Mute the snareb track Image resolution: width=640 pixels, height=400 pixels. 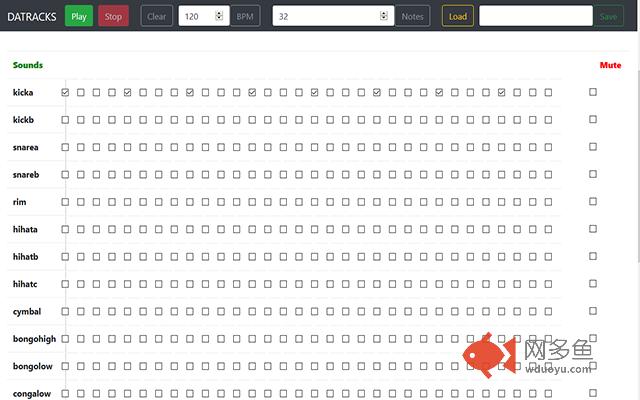coord(593,174)
